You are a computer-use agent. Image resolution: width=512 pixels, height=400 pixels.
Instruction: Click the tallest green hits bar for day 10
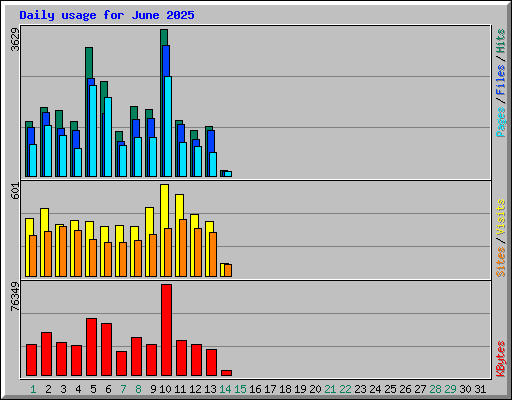164,37
